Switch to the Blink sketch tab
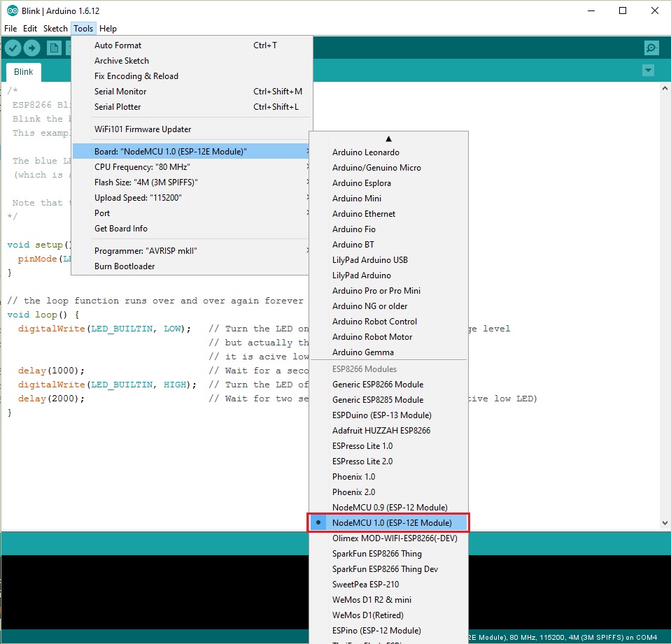Viewport: 671px width, 644px height. tap(24, 72)
